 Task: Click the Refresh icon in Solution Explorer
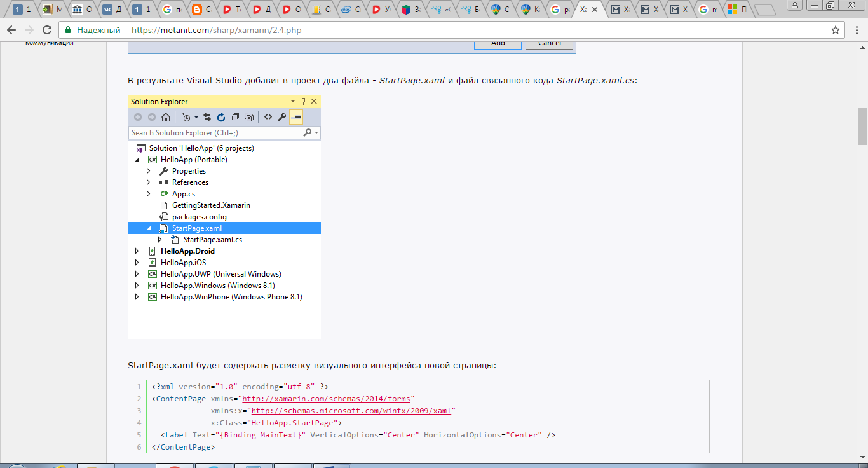(x=221, y=117)
